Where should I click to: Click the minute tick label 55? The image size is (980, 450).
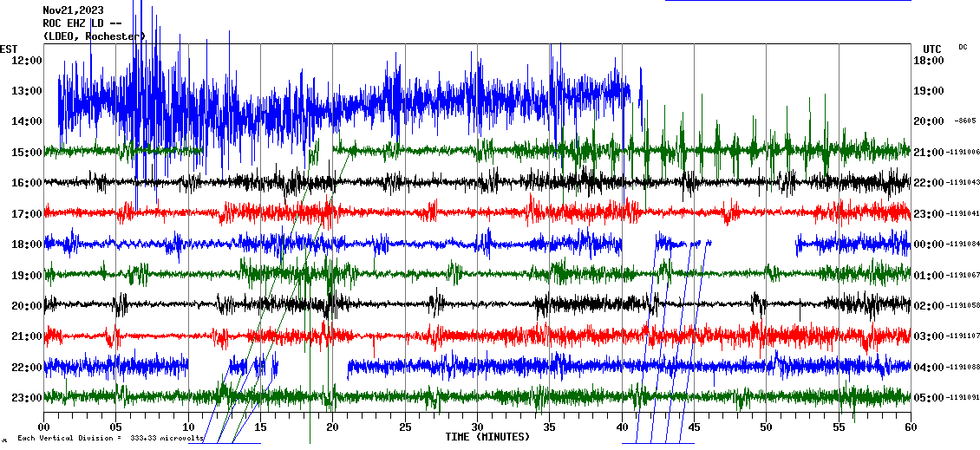point(839,427)
